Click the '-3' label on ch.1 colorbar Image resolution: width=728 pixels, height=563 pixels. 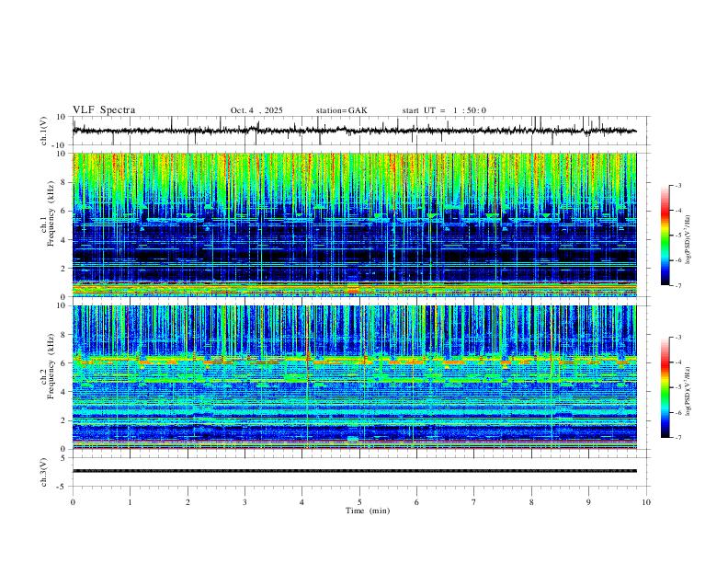click(678, 185)
